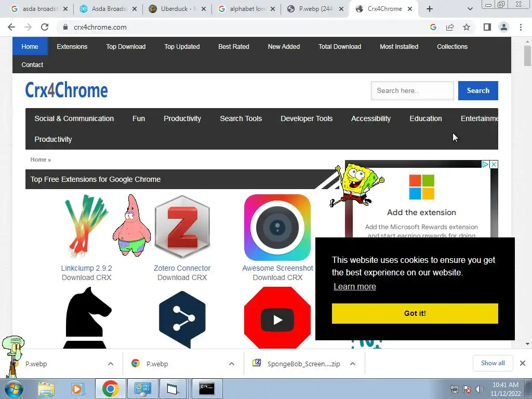The height and width of the screenshot is (399, 532).
Task: View site info via the padlock icon
Action: point(65,27)
